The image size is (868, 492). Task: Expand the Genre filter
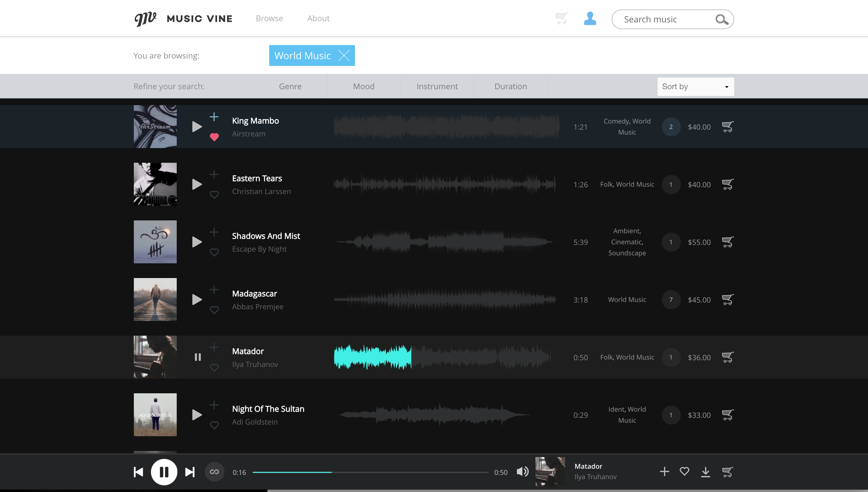pos(290,86)
